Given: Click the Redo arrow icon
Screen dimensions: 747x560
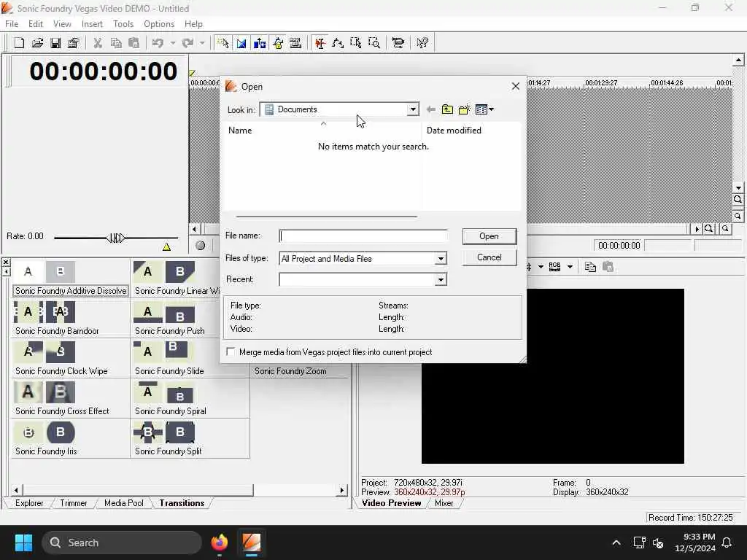Looking at the screenshot, I should tap(187, 43).
